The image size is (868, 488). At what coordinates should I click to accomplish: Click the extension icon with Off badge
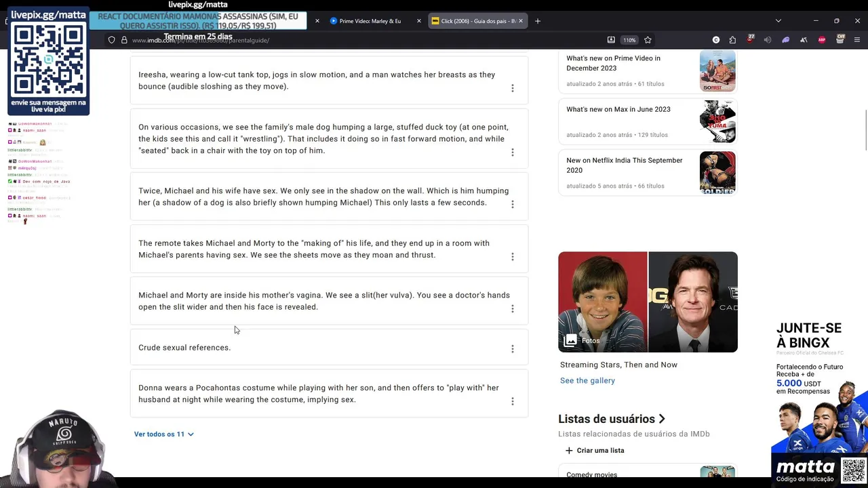pos(840,39)
